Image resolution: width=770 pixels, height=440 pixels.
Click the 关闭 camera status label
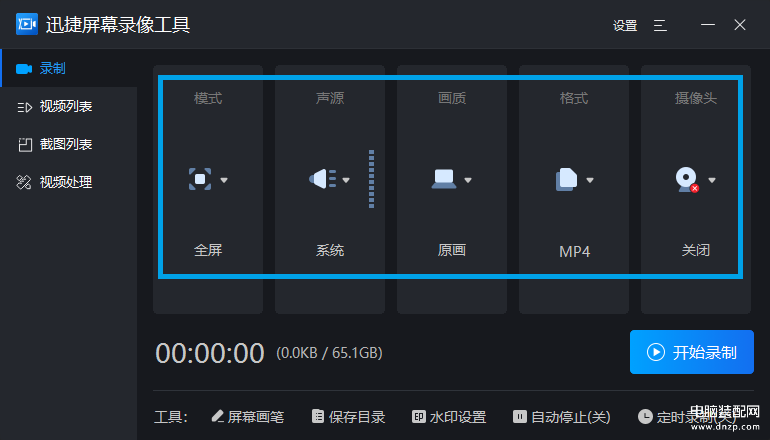696,250
